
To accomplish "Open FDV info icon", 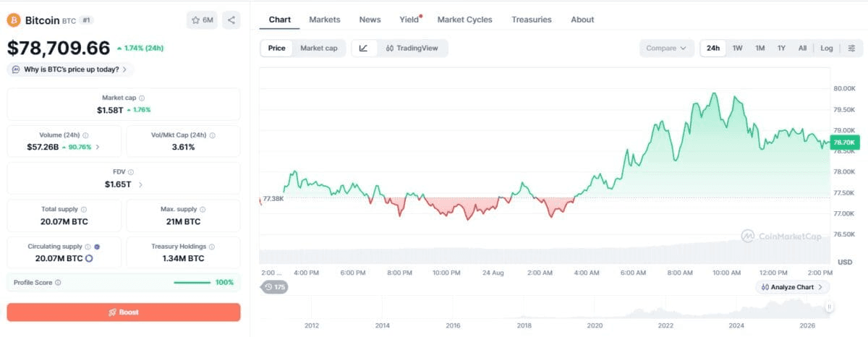I will point(131,172).
